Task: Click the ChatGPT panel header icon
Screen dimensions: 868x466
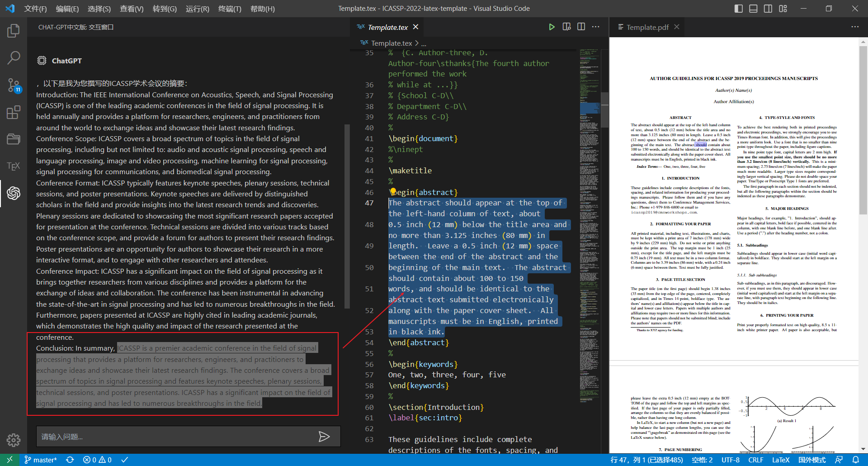Action: click(x=42, y=61)
